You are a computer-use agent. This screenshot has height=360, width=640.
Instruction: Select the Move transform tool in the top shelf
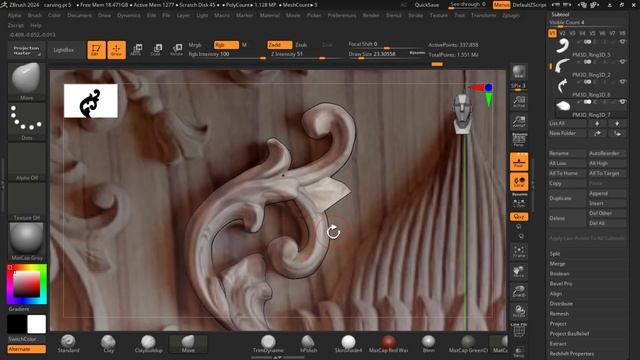point(136,50)
